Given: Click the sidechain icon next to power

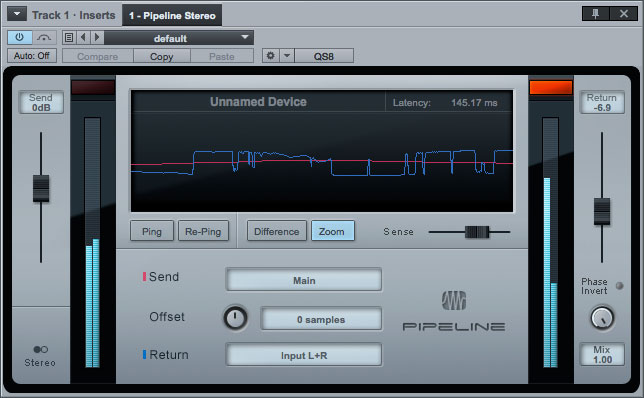Looking at the screenshot, I should (x=44, y=38).
